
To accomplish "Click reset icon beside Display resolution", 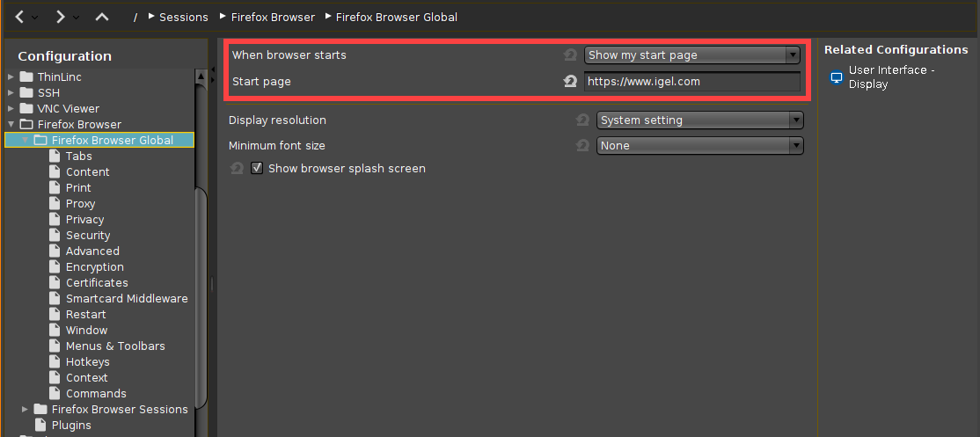I will pyautogui.click(x=582, y=120).
